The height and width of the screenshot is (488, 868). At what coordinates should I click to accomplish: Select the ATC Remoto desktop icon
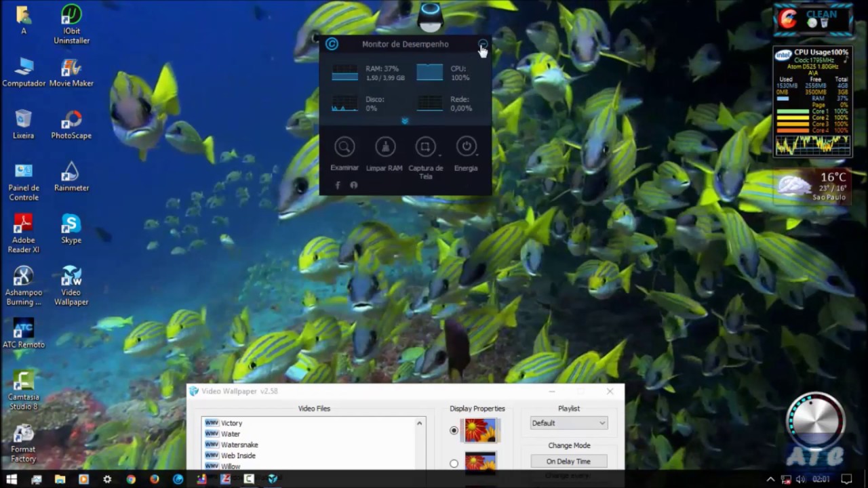click(24, 333)
